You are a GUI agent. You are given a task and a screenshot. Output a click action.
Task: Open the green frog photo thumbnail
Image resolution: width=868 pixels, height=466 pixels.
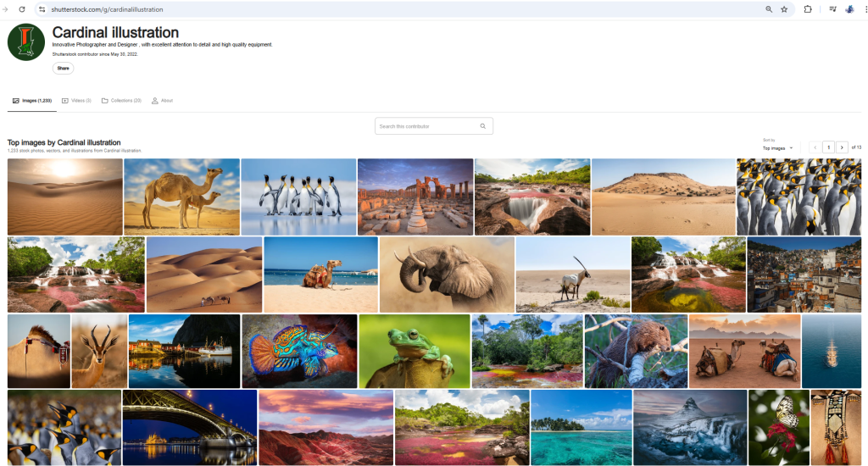pos(414,352)
